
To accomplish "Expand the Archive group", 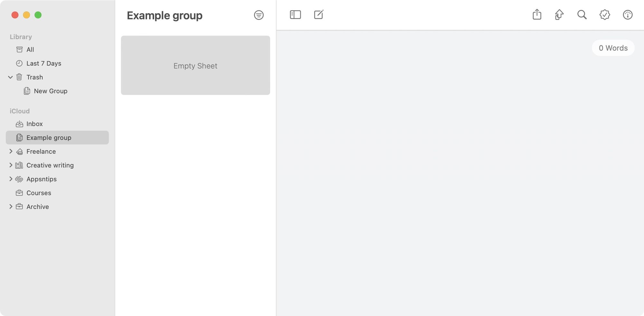I will [11, 207].
